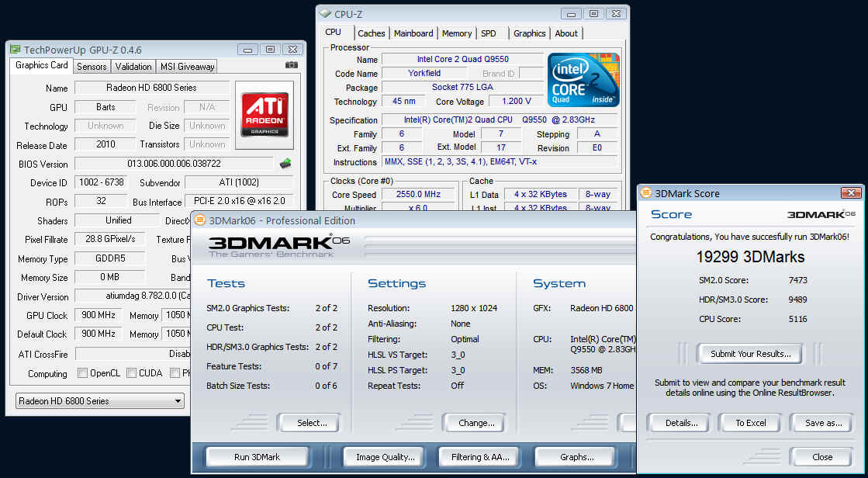This screenshot has width=868, height=478.
Task: Open the About tab in CPU-Z
Action: tap(566, 34)
